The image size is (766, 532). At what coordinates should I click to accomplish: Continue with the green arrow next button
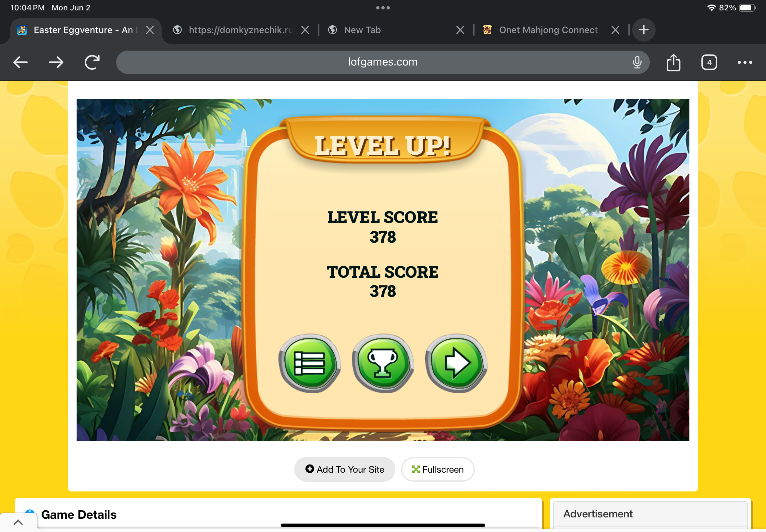[x=456, y=363]
